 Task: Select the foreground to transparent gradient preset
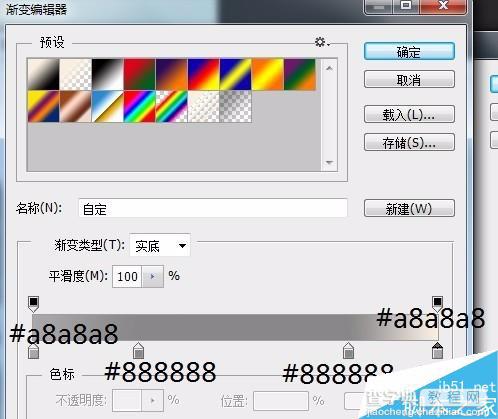76,74
